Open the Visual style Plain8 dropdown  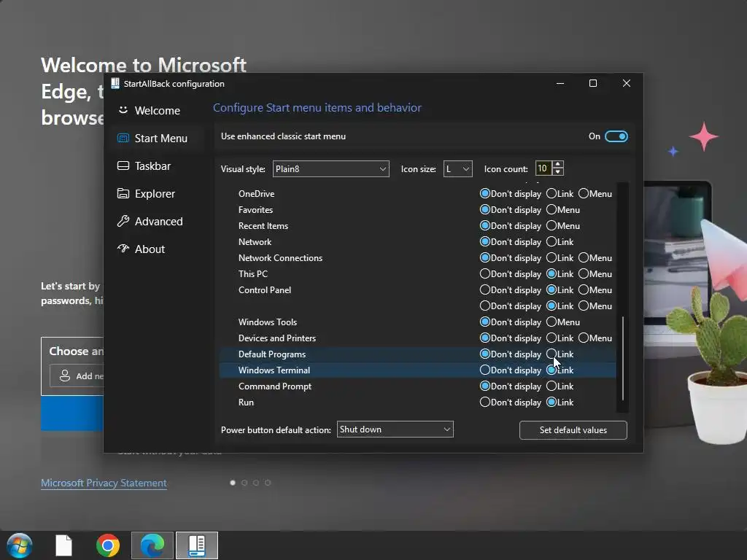pos(330,168)
